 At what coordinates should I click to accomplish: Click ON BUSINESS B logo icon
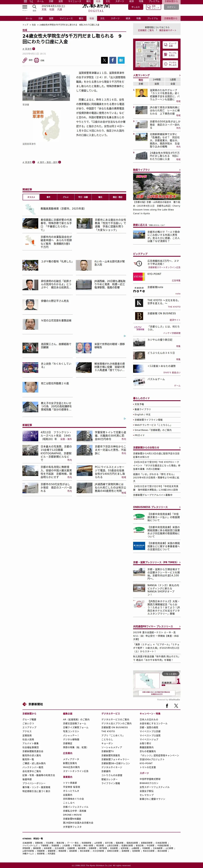[139, 316]
